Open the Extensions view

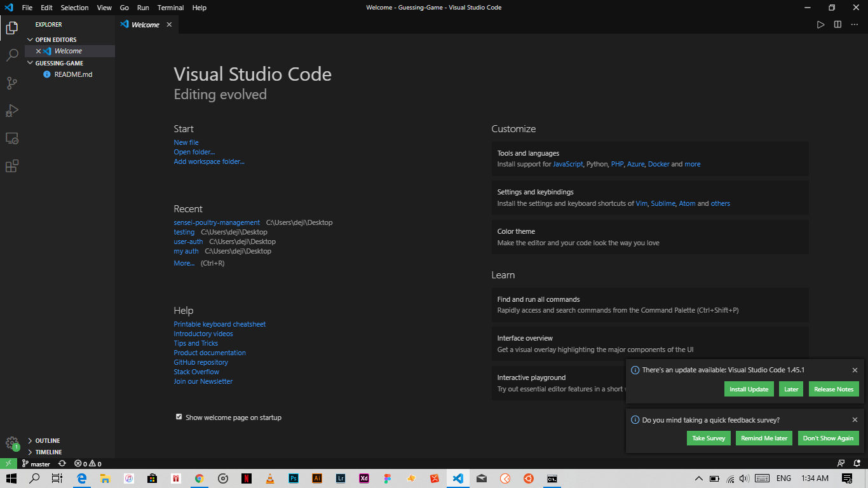pos(11,166)
